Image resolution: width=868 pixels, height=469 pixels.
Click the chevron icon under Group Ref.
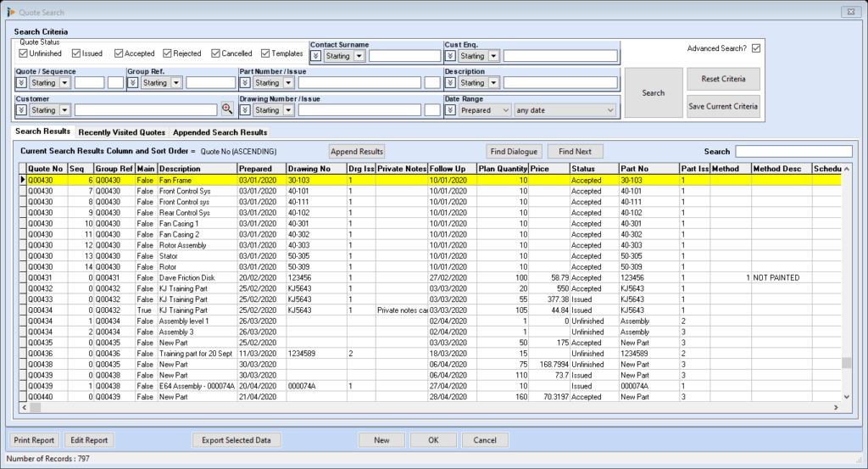pos(133,83)
